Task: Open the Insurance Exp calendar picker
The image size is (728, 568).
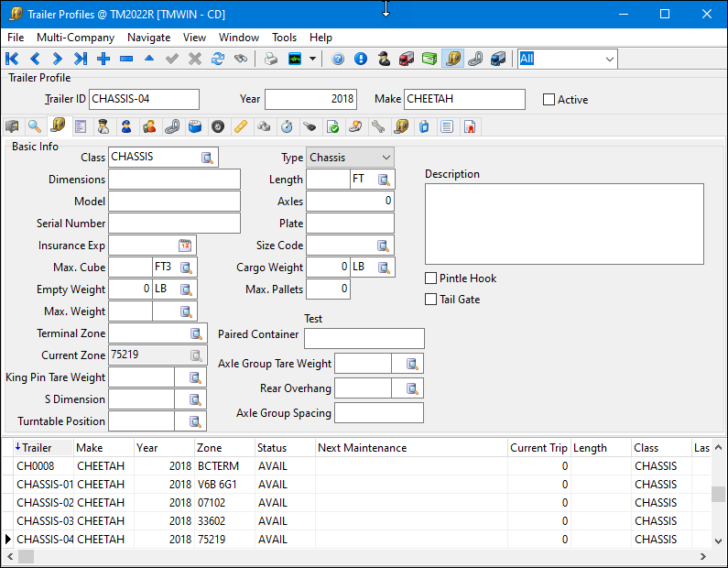Action: (184, 246)
